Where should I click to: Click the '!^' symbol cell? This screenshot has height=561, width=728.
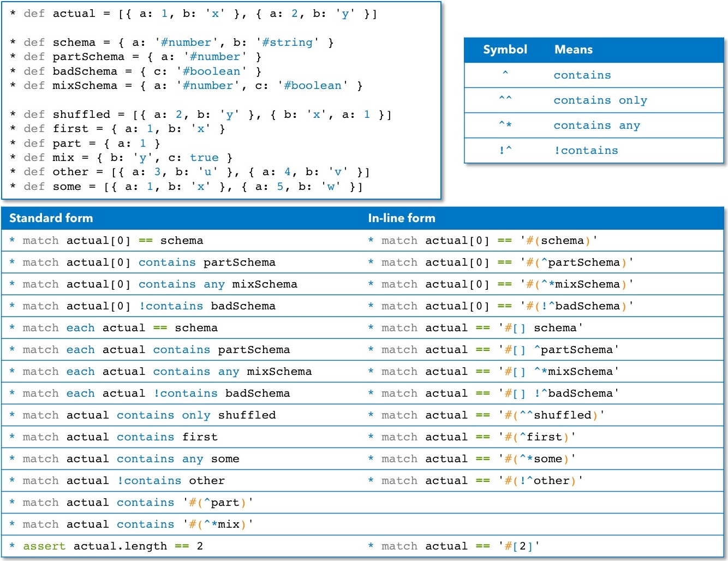[x=505, y=150]
